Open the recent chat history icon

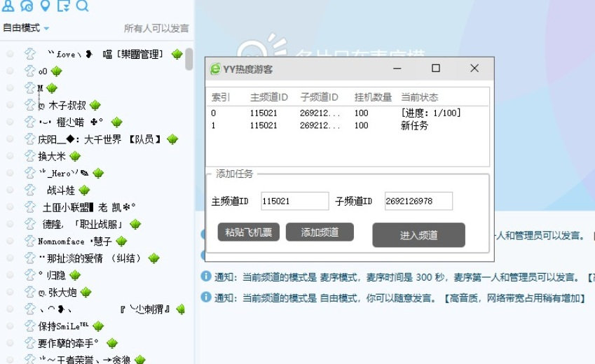click(x=27, y=6)
